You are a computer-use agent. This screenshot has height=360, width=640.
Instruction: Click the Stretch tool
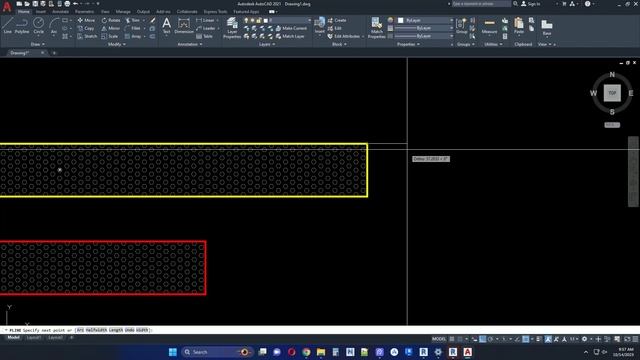[87, 36]
